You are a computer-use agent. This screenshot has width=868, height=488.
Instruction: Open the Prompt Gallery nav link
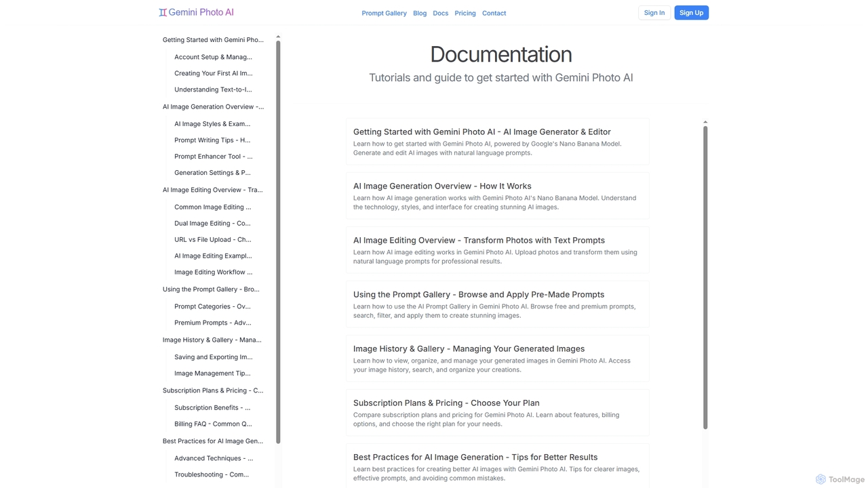384,13
